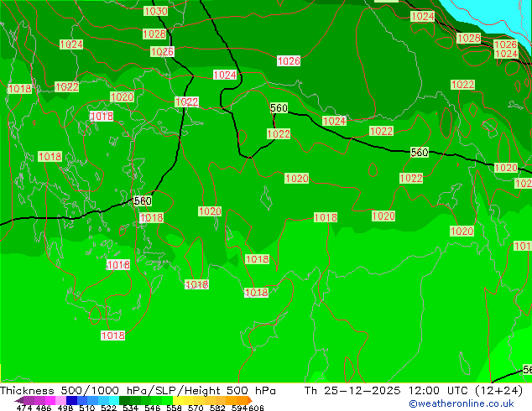532x411 pixels.
Task: Select the Th 25-12-2025 12:00 UTC timestamp
Action: (x=413, y=391)
